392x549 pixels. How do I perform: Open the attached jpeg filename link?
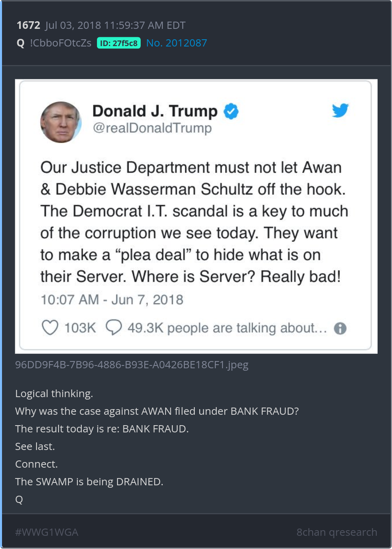[x=132, y=365]
